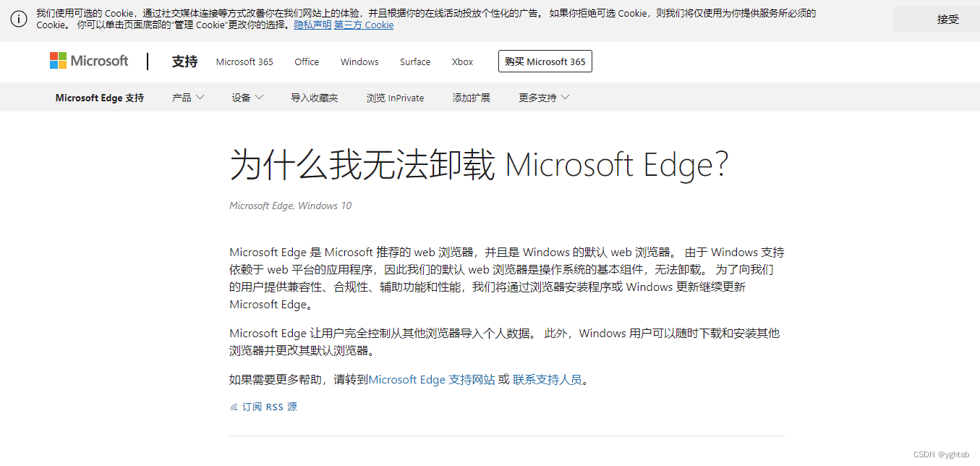980x466 pixels.
Task: Click the article title 为什么我无法卸载 Microsoft Edge?
Action: pyautogui.click(x=479, y=165)
